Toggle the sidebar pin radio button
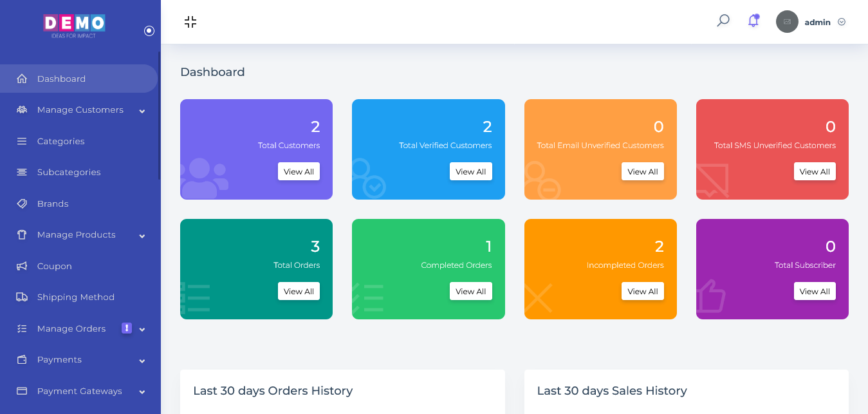The width and height of the screenshot is (868, 414). (149, 31)
